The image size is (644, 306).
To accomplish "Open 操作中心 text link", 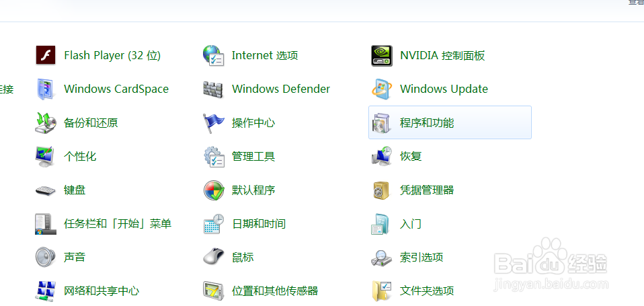I will [x=253, y=123].
